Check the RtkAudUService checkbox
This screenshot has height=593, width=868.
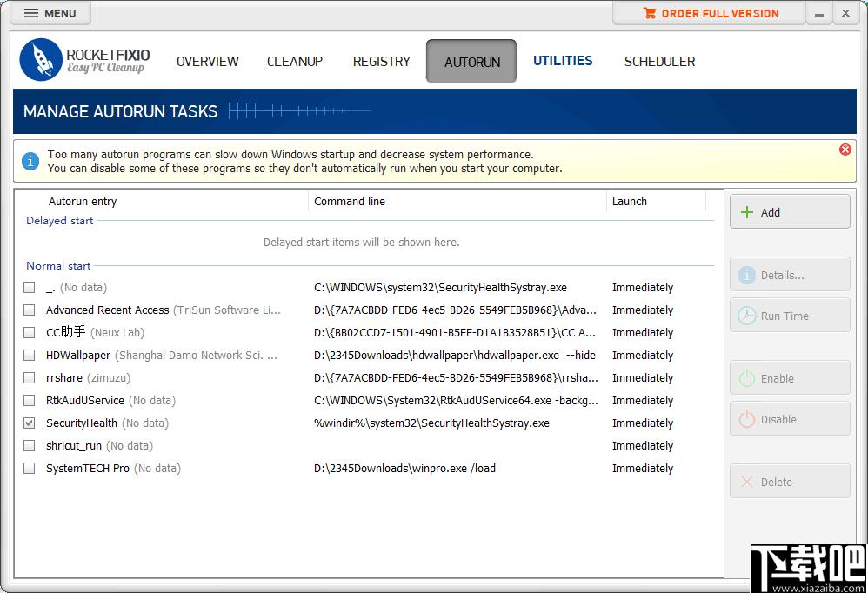(x=30, y=400)
